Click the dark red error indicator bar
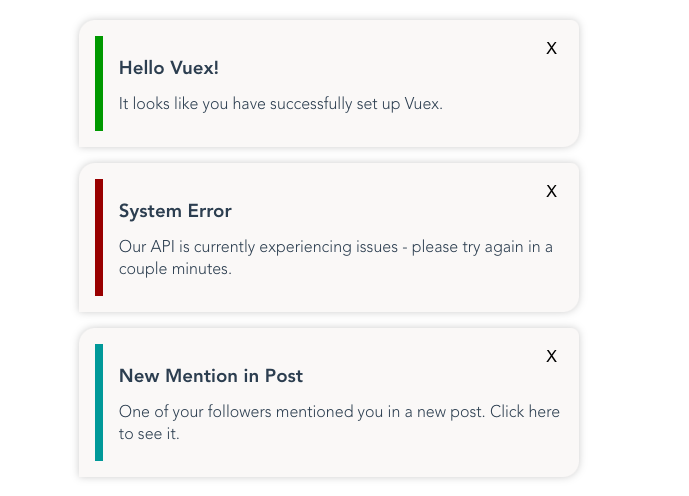Viewport: 689px width, 496px height. click(x=99, y=237)
